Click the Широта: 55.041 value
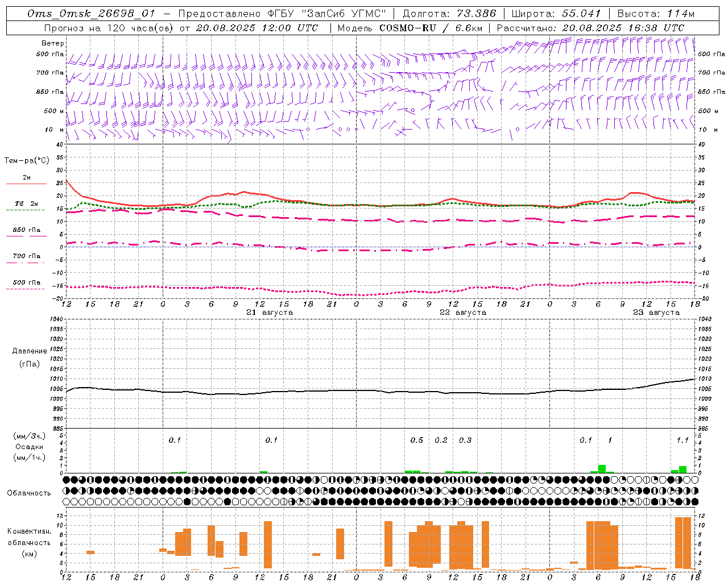 click(x=556, y=14)
